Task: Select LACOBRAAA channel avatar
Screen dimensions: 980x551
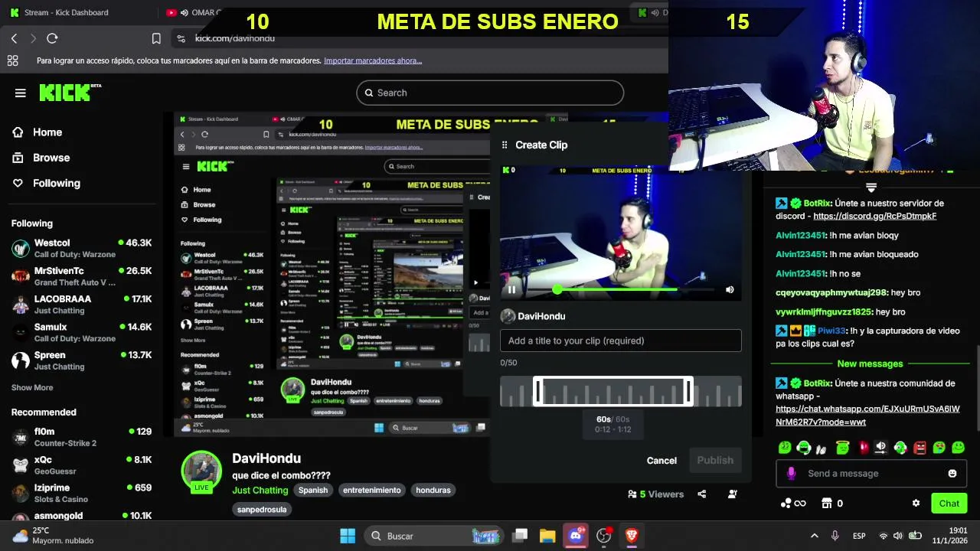Action: pyautogui.click(x=21, y=305)
